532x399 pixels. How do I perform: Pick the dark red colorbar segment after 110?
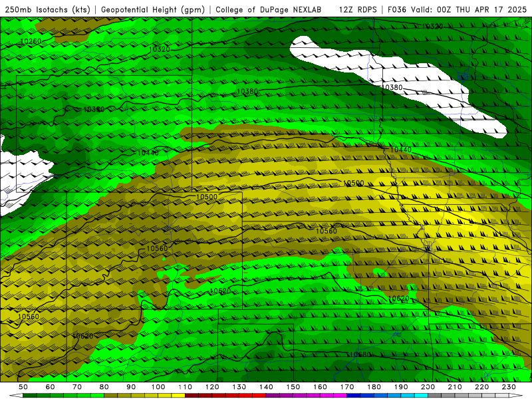192,396
